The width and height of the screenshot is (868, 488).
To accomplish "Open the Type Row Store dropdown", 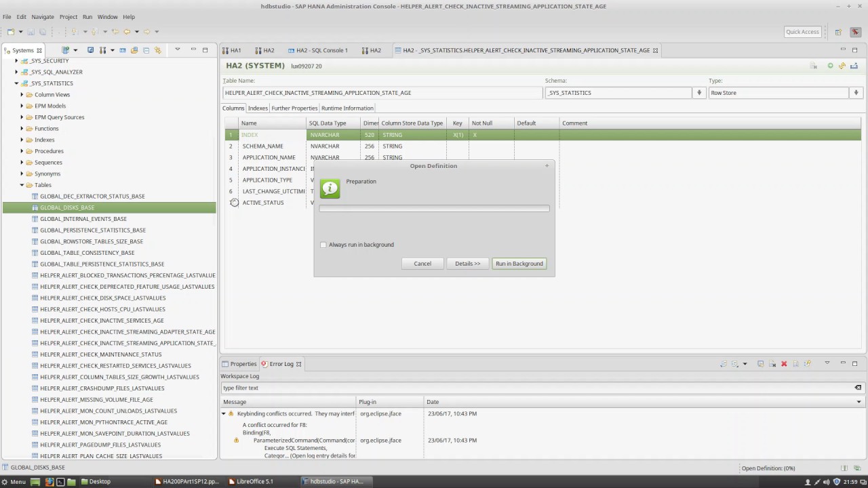I will click(x=856, y=93).
